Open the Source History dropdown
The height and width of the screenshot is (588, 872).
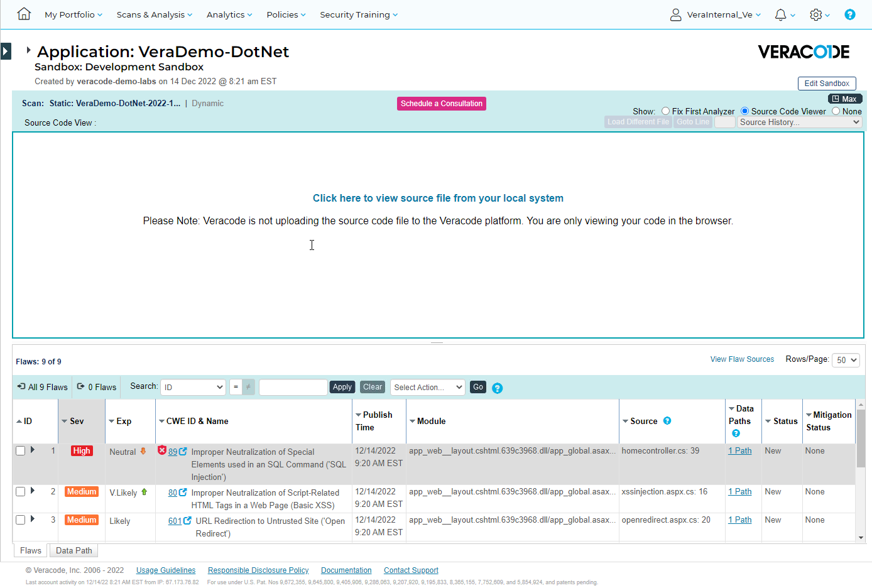click(800, 122)
